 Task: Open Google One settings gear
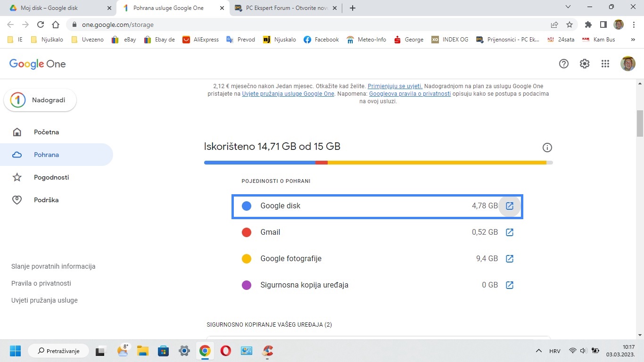click(x=585, y=64)
